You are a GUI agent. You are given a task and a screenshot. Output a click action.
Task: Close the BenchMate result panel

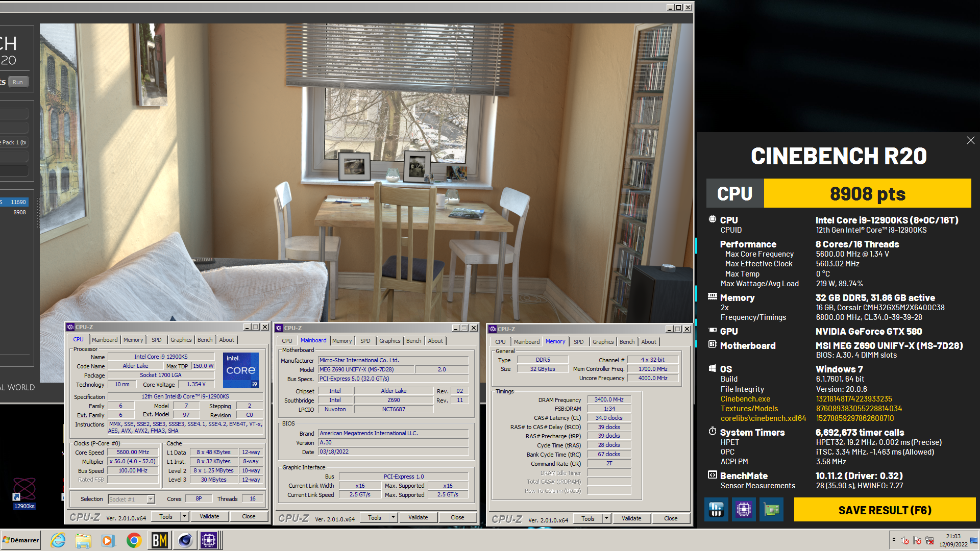[x=970, y=140]
